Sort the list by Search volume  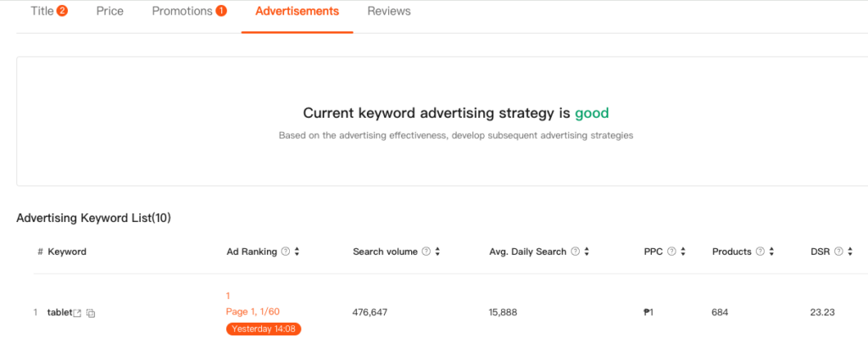pos(438,252)
